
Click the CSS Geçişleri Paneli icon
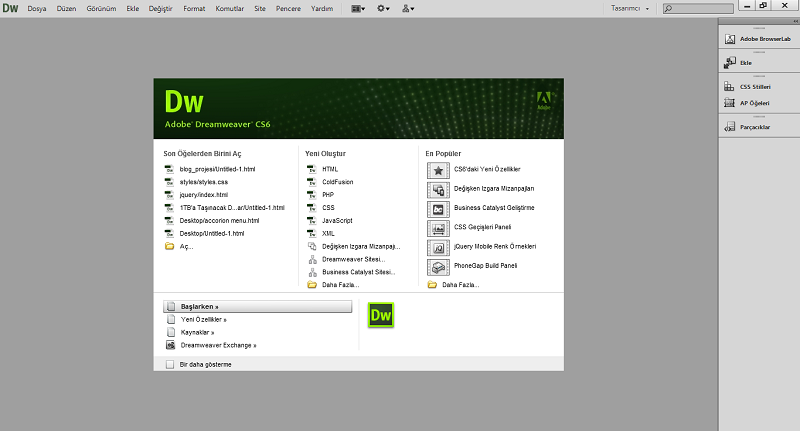(438, 229)
